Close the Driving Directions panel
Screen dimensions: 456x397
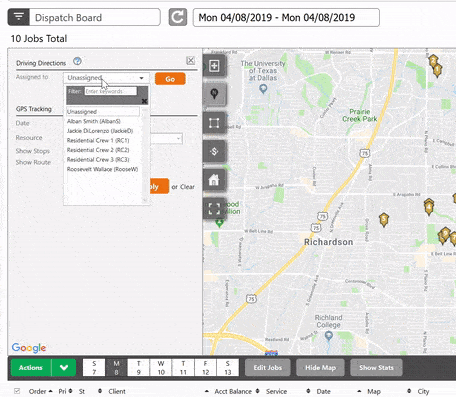pyautogui.click(x=190, y=60)
